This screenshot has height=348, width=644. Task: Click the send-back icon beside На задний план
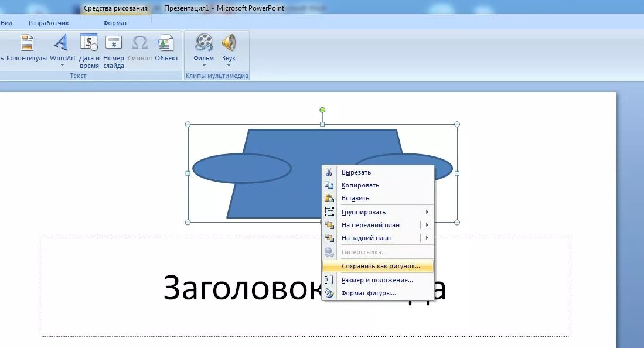click(329, 237)
